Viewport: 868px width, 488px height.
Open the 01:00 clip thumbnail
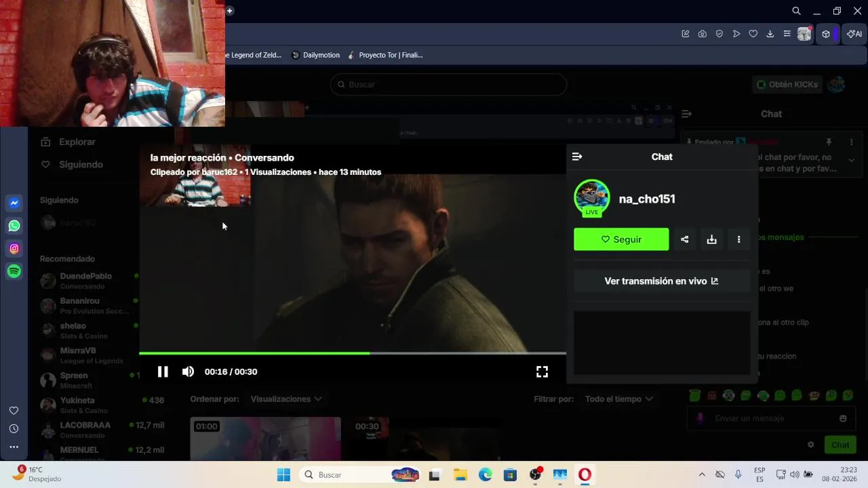266,439
